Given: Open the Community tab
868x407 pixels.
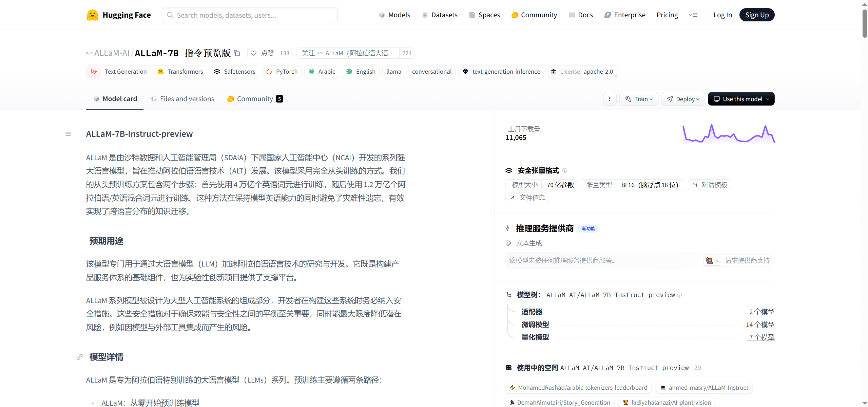Looking at the screenshot, I should pyautogui.click(x=255, y=99).
